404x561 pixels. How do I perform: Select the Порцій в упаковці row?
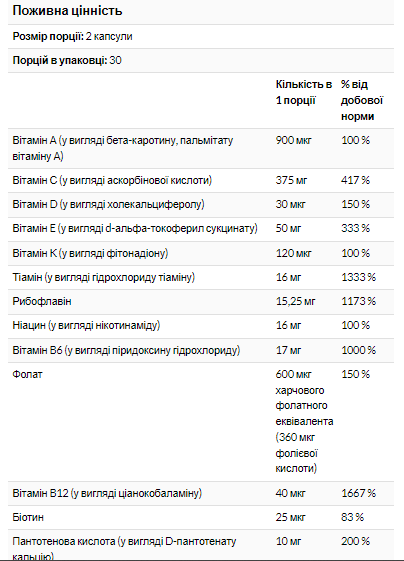pos(201,60)
